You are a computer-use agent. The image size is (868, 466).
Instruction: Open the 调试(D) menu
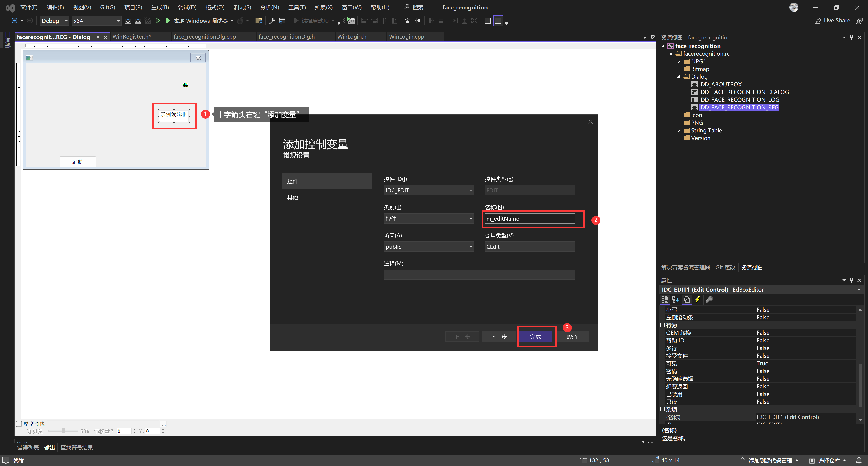pos(187,7)
